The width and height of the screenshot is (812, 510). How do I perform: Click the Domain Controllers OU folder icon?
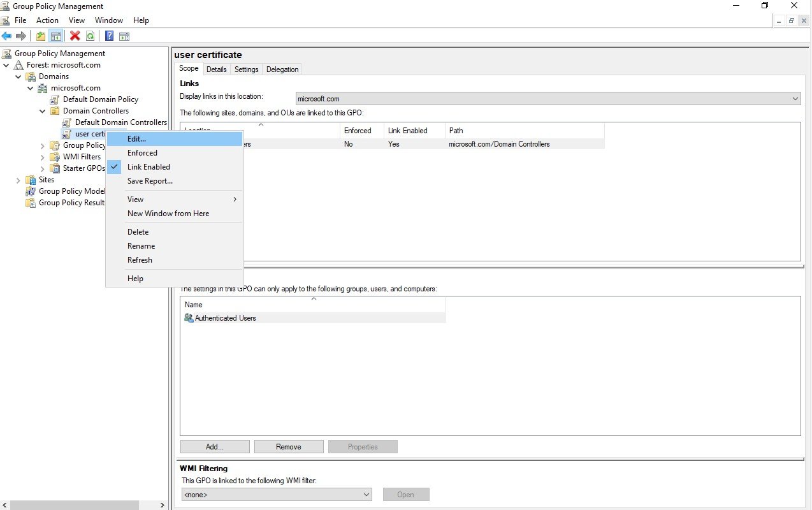tap(55, 111)
